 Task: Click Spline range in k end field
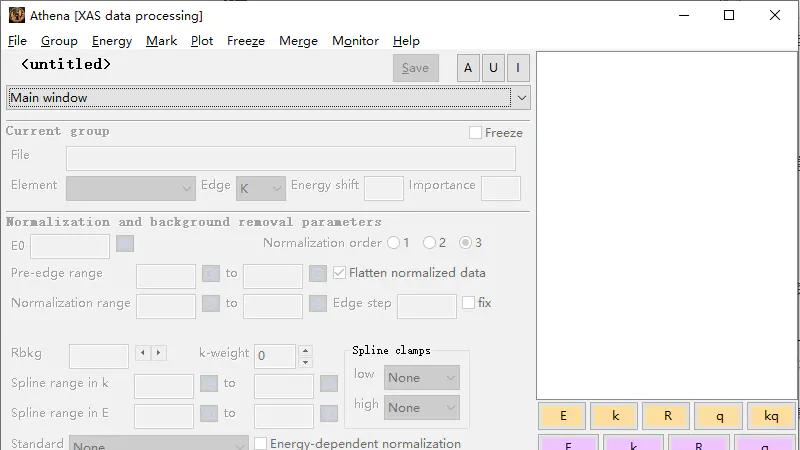284,386
